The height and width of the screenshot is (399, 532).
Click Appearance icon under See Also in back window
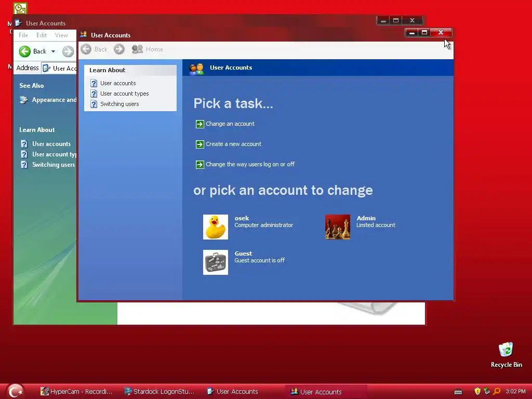(23, 100)
